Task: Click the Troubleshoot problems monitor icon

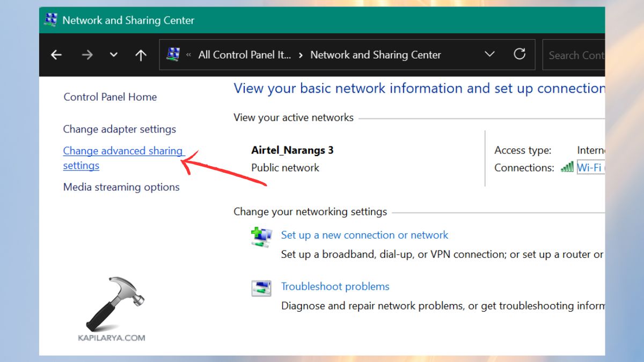Action: coord(261,287)
